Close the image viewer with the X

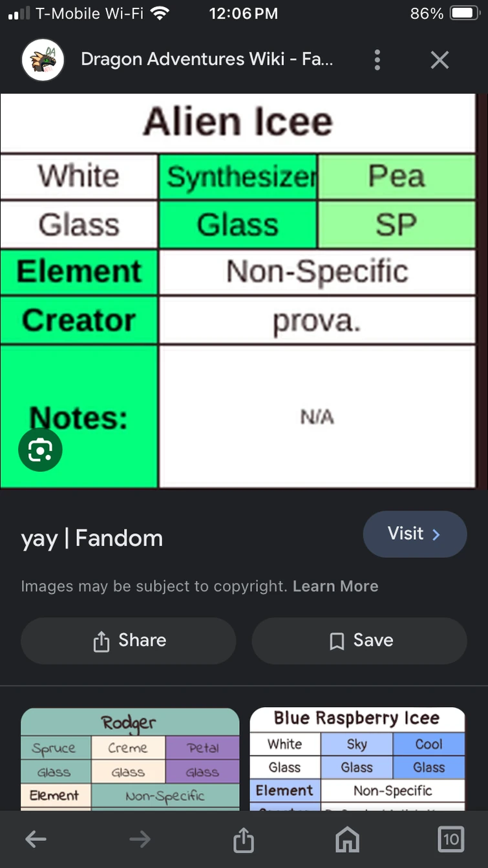[439, 59]
